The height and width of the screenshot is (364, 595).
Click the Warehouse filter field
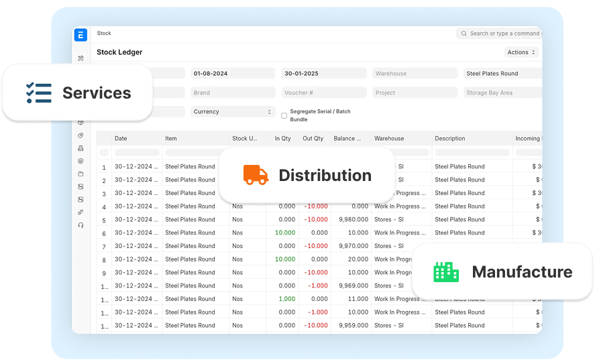click(415, 74)
